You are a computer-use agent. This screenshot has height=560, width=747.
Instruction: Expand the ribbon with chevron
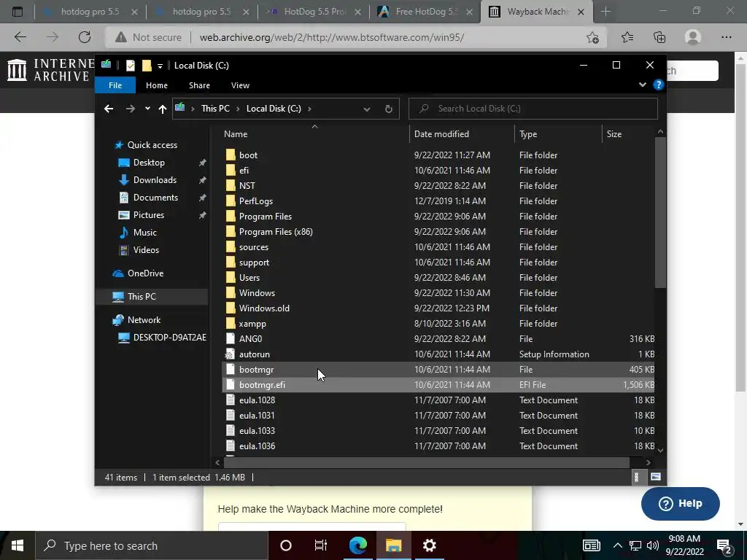[x=642, y=85]
